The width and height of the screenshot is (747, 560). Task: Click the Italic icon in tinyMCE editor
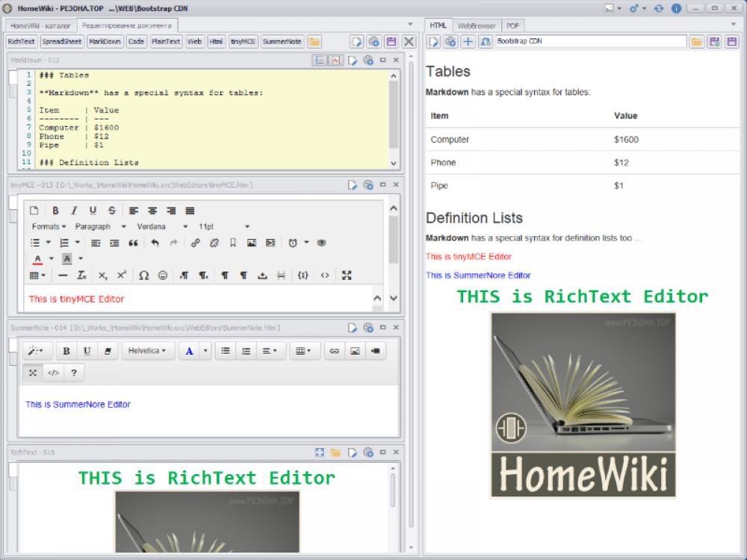(73, 211)
